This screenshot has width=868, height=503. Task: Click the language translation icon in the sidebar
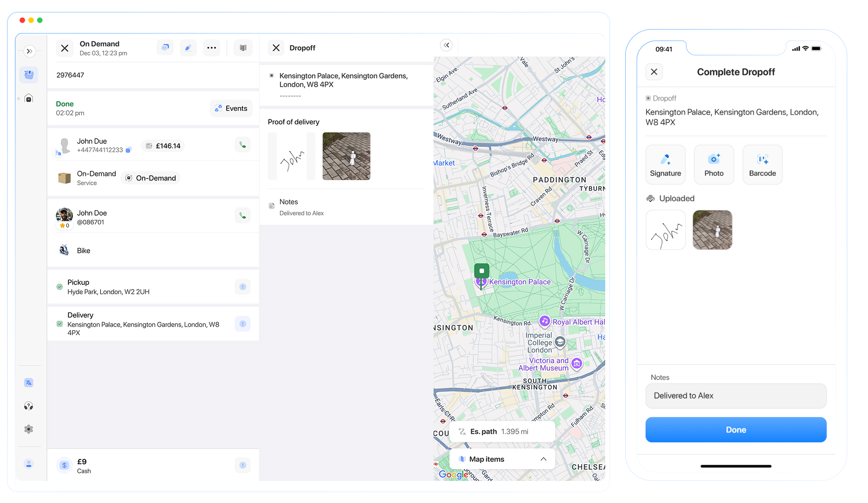(x=29, y=382)
